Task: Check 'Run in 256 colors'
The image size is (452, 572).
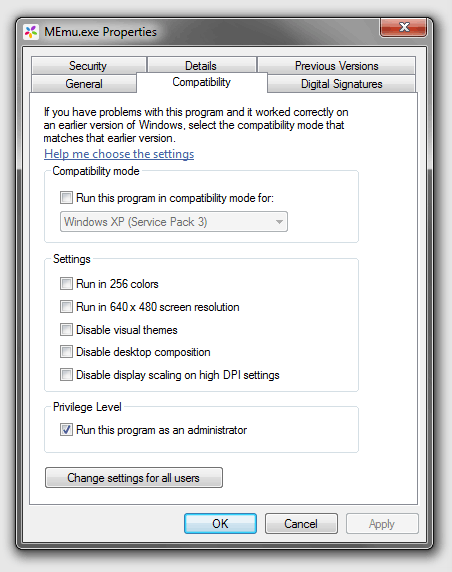Action: click(x=66, y=283)
